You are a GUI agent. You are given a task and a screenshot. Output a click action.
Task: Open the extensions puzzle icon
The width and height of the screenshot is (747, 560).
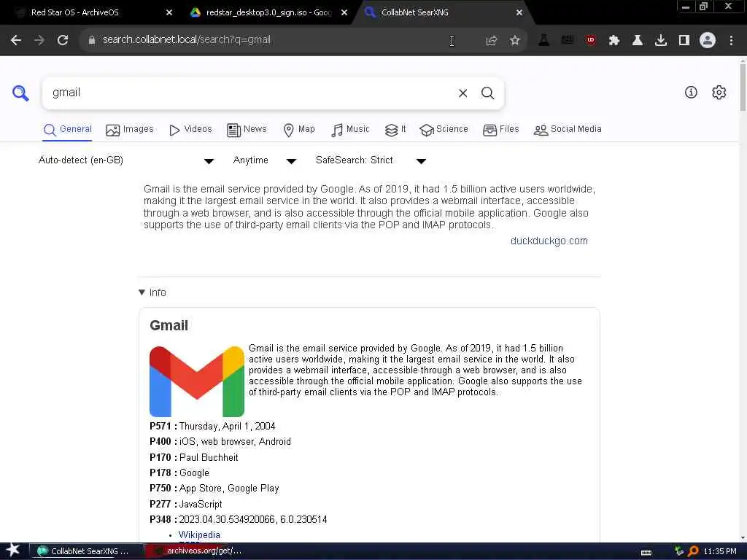pos(614,41)
